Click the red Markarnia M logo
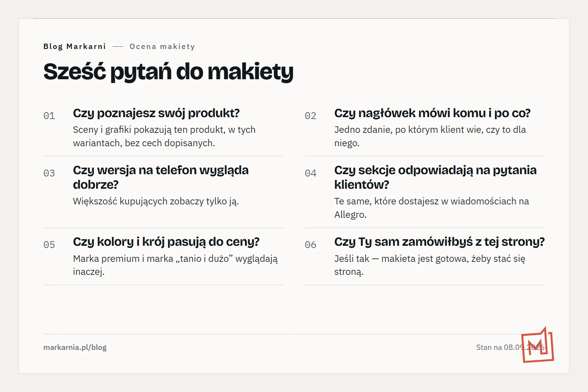The height and width of the screenshot is (392, 588). 538,345
